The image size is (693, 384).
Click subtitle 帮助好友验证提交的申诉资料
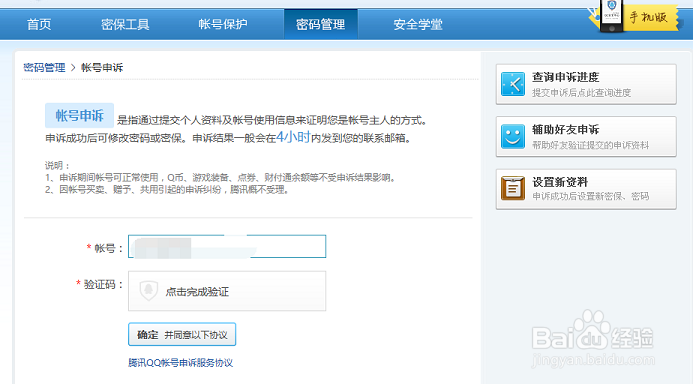[x=590, y=145]
